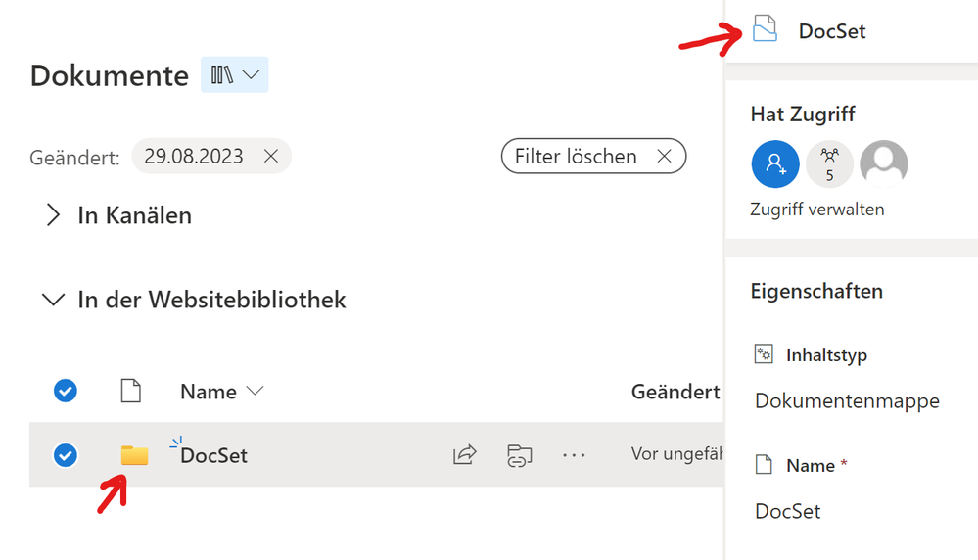Click the Geändert column header
Image resolution: width=978 pixels, height=560 pixels.
pos(675,392)
